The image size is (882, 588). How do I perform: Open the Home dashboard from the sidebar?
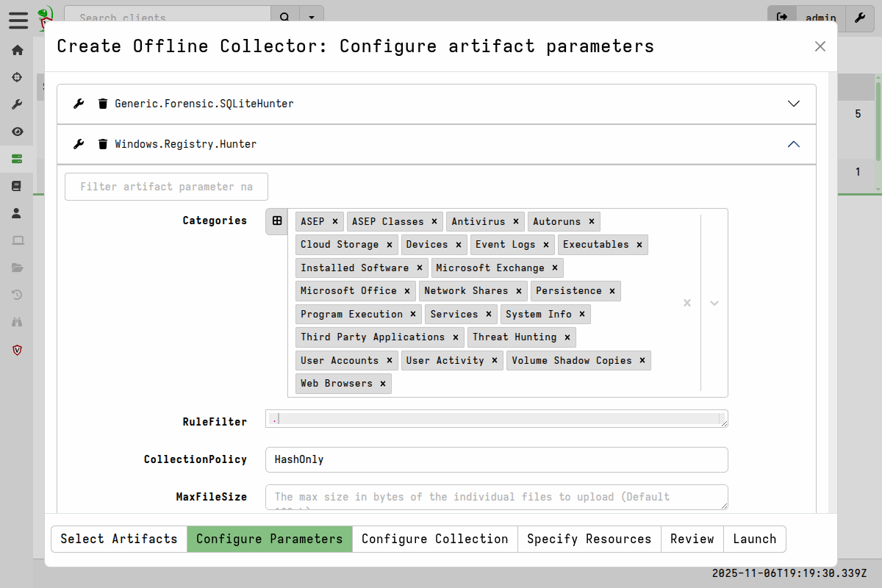pos(17,50)
